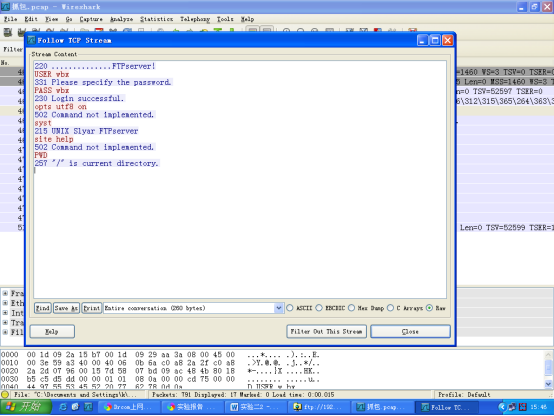Screen dimensions: 554x416
Task: Open the Telephony menu
Action: click(x=195, y=19)
